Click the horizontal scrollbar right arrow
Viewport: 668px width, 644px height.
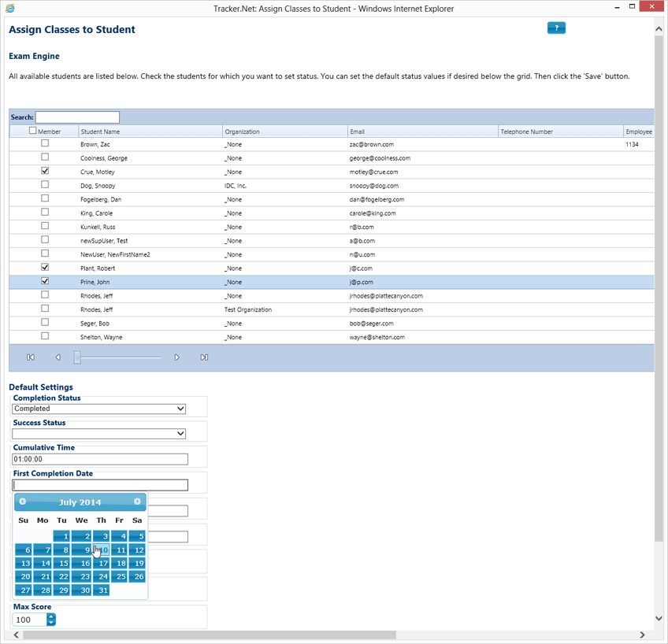(642, 635)
